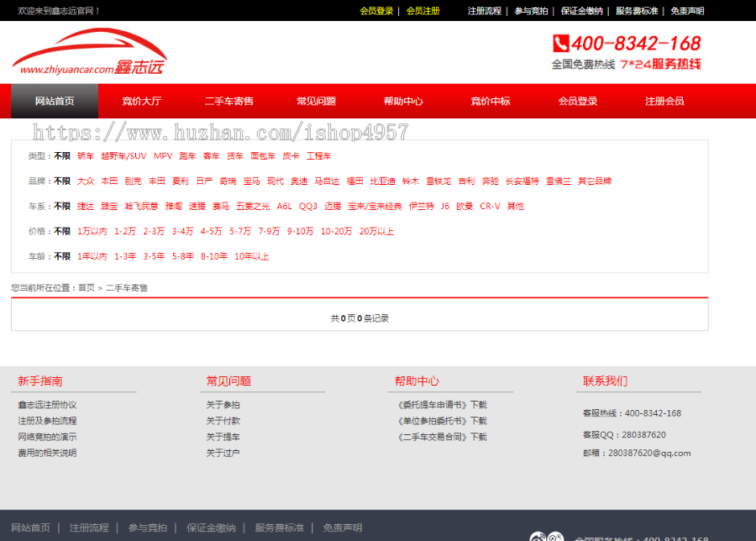
Task: Open 常见问题 in the red navigation bar
Action: [317, 102]
